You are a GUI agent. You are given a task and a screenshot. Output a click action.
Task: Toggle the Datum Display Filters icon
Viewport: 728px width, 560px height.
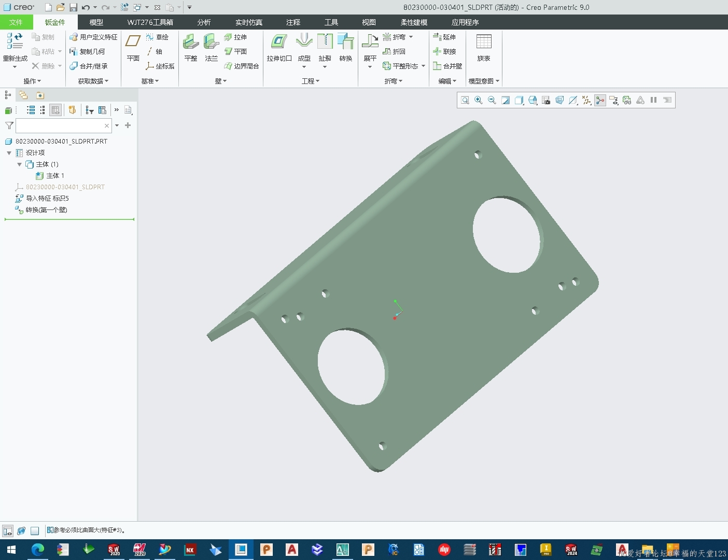586,100
